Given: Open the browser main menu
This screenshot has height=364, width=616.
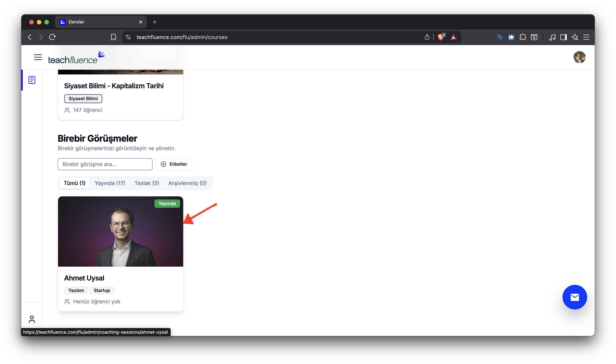Looking at the screenshot, I should click(x=586, y=37).
